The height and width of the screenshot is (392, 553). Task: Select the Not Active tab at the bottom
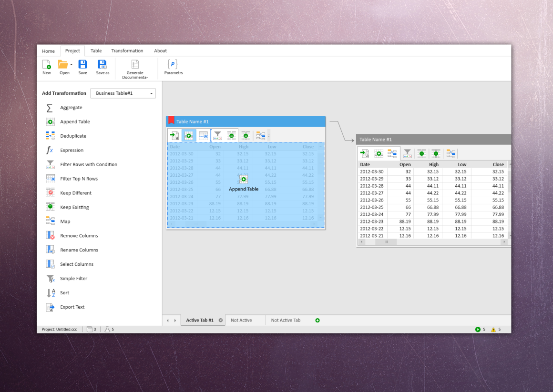[x=241, y=320]
